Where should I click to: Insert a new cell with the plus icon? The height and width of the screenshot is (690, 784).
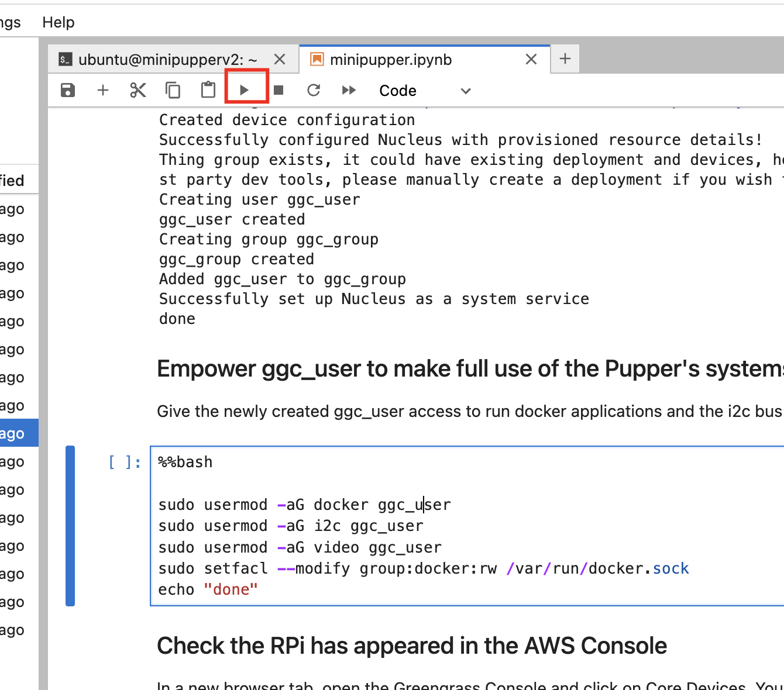click(x=103, y=90)
